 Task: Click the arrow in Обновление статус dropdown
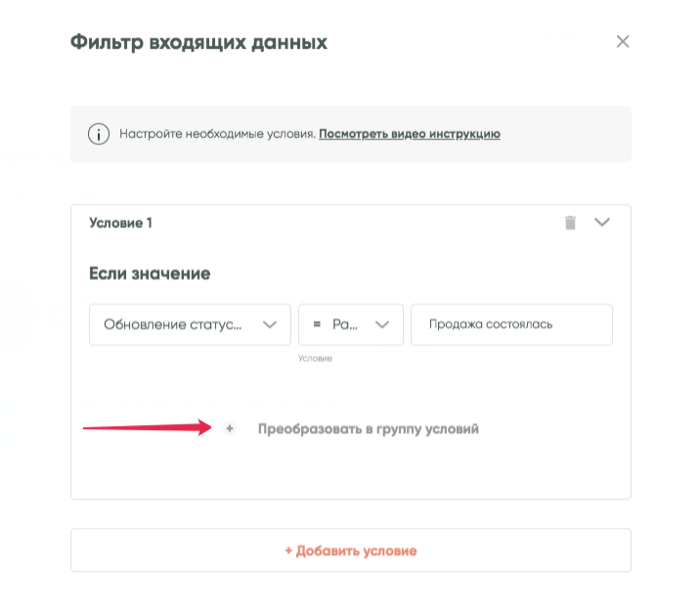[270, 325]
